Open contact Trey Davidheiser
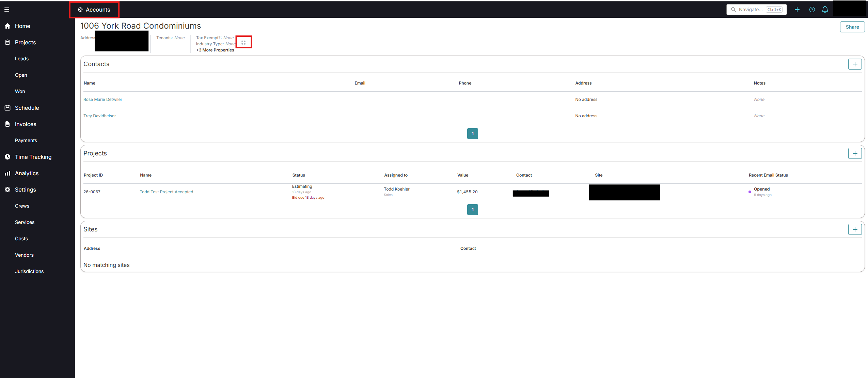 (100, 116)
